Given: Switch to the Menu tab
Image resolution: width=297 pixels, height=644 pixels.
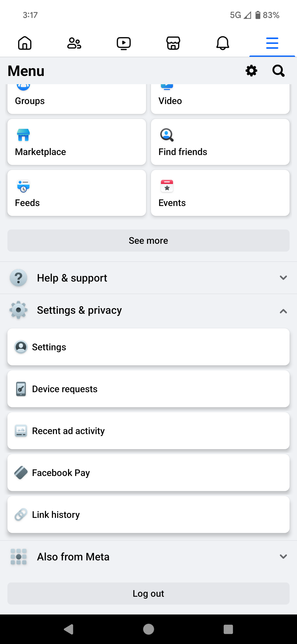Looking at the screenshot, I should point(272,43).
